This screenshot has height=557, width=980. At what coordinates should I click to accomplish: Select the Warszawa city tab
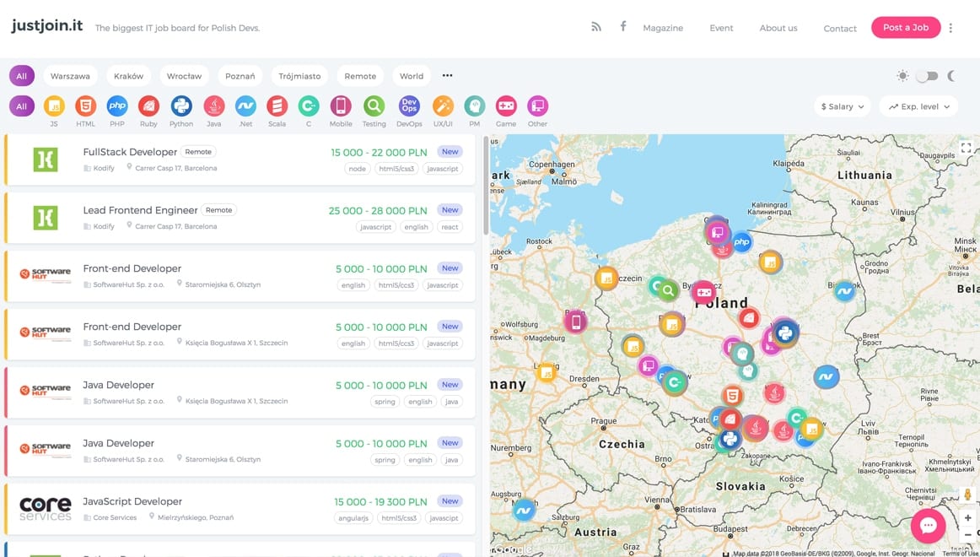pyautogui.click(x=70, y=76)
